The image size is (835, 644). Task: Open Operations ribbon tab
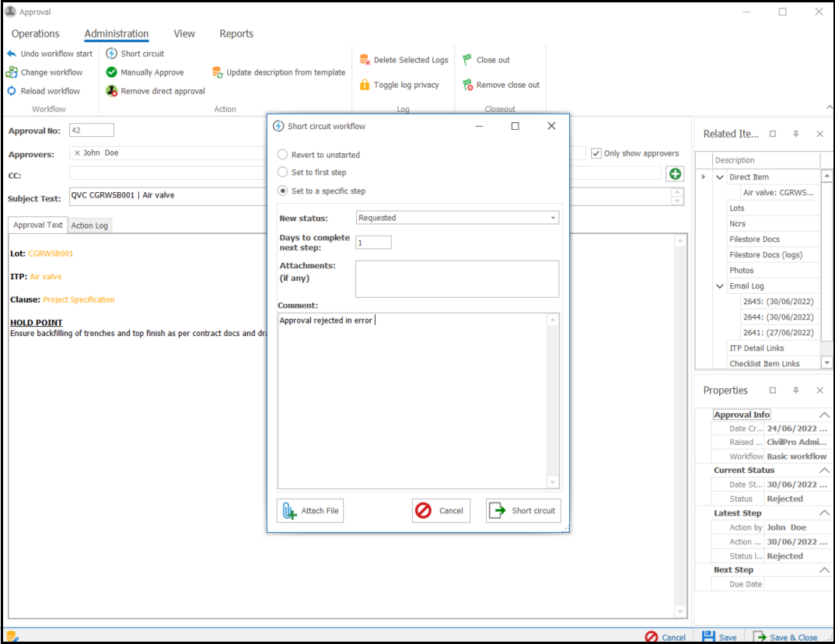tap(36, 33)
